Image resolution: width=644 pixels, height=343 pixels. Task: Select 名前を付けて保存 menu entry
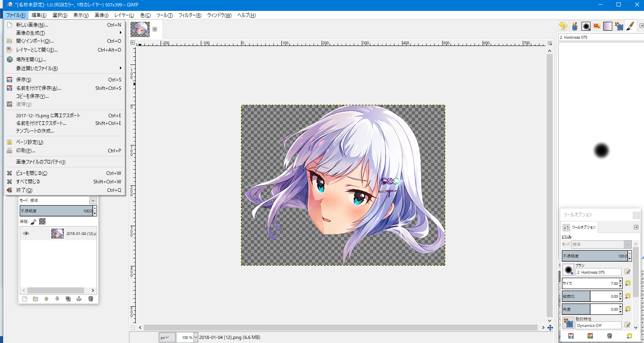tap(65, 88)
